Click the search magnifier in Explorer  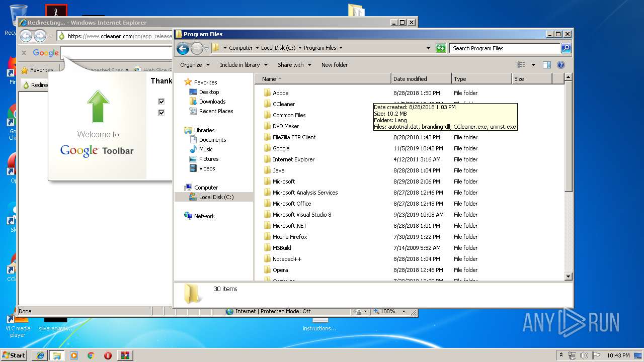tap(566, 48)
